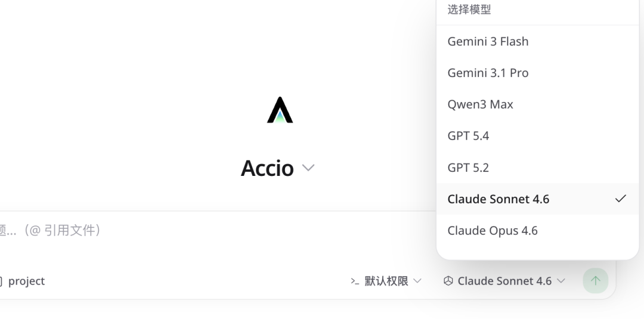Viewport: 644px width, 319px height.
Task: Click the folder icon next to project
Action: (1, 281)
